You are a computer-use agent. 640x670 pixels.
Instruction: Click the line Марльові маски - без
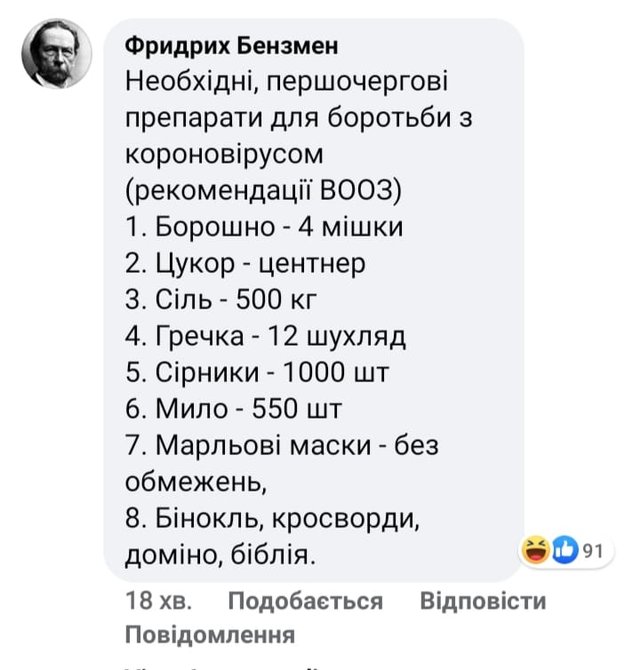(x=282, y=445)
